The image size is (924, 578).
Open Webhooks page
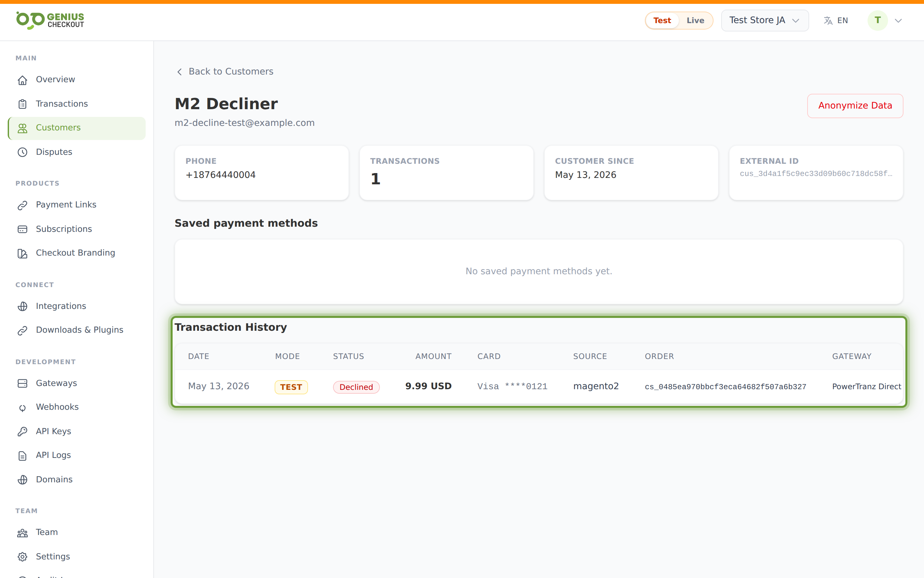[x=76, y=407]
